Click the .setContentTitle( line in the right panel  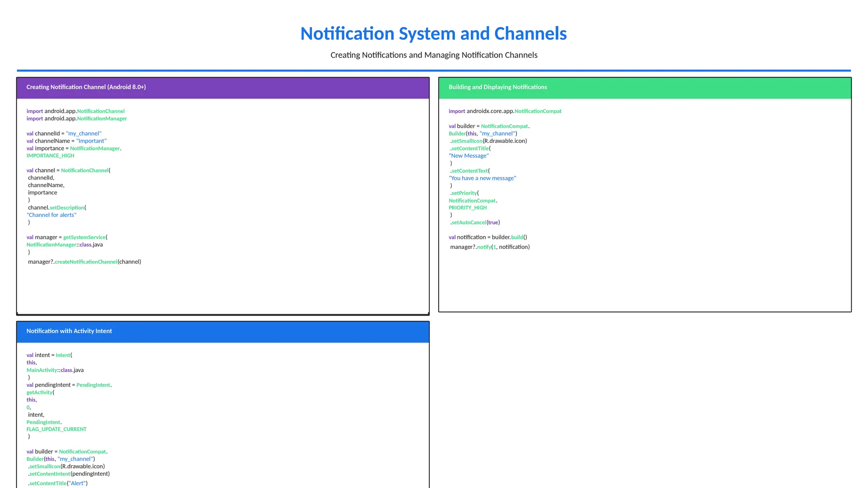click(x=470, y=148)
